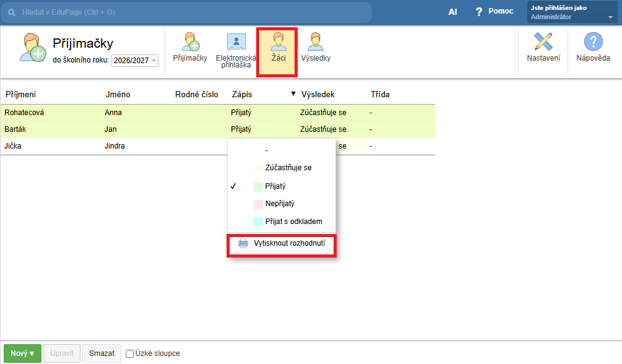Screen dimensions: 622x364
Task: Click the printer icon in menu
Action: tap(243, 243)
